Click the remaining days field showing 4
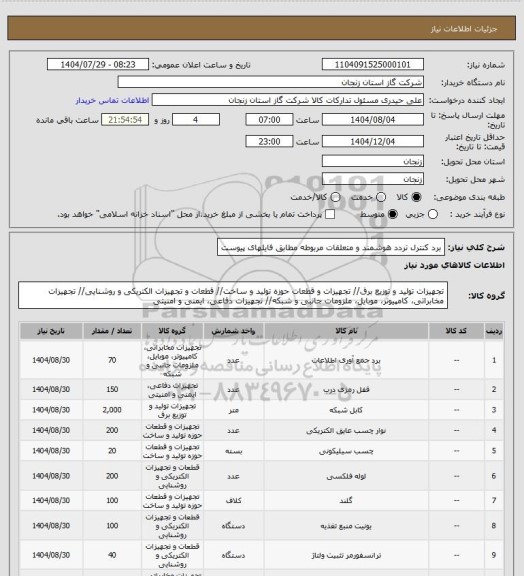The image size is (524, 576). 196,120
